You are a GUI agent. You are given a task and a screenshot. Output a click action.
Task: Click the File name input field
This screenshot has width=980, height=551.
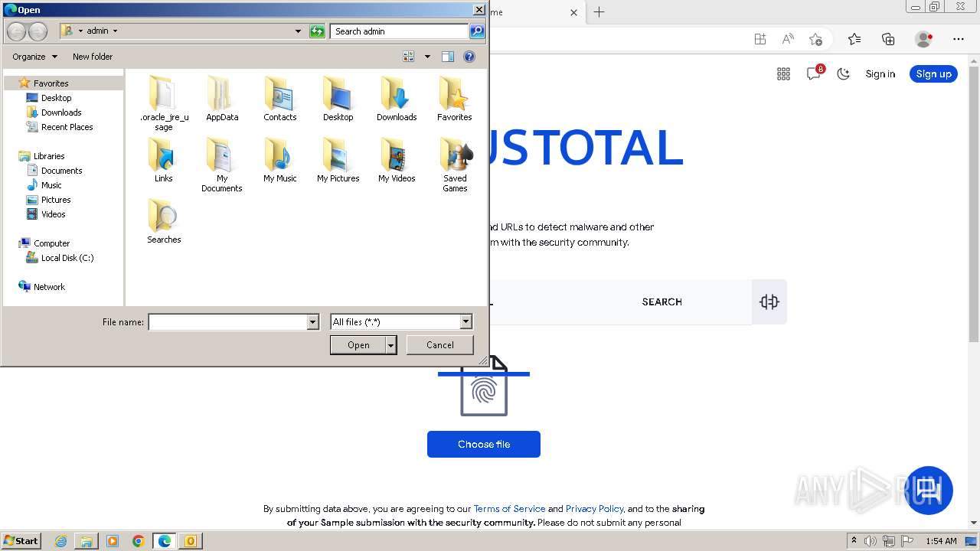coord(227,322)
